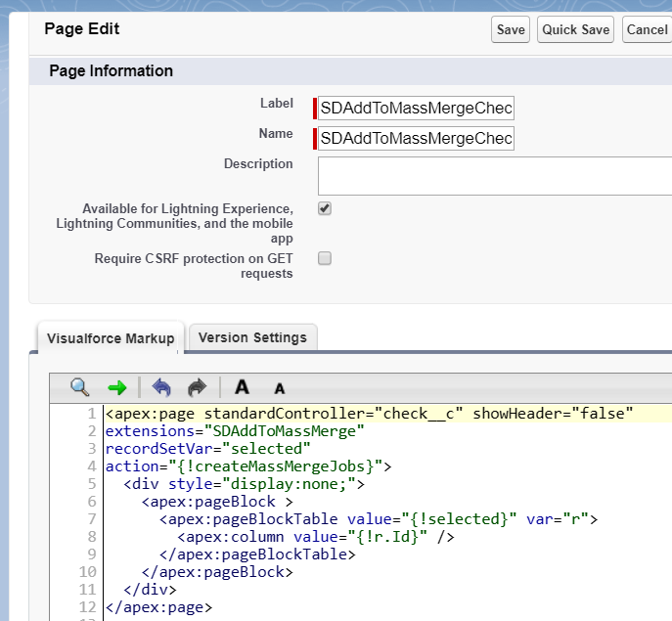Click the apex:pageBlockTable value="{!selected}" line

point(379,519)
